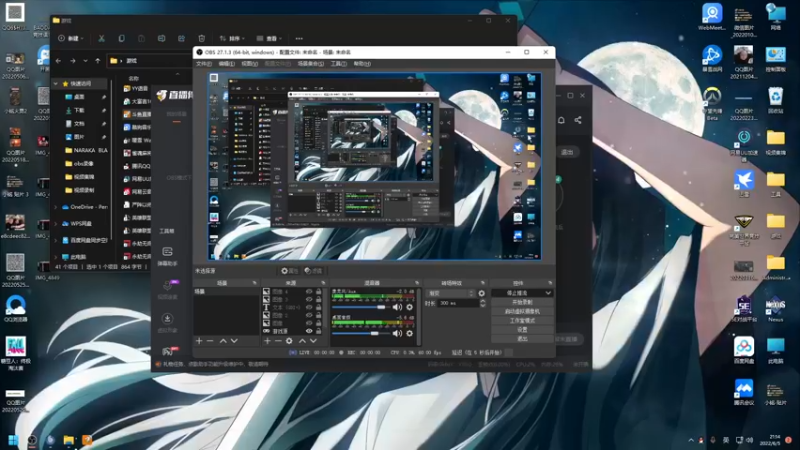
Task: Open the 百度网盘 desktop icon
Action: (744, 350)
